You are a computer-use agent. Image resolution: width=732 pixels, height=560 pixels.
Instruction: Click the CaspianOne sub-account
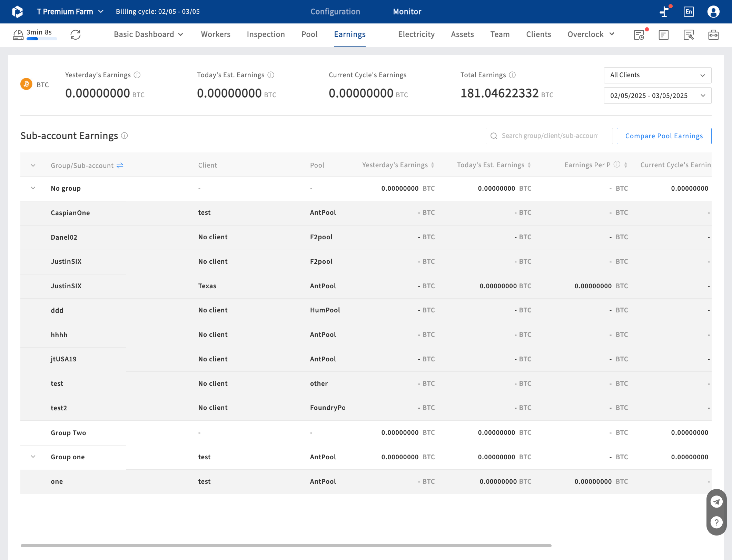(x=70, y=213)
